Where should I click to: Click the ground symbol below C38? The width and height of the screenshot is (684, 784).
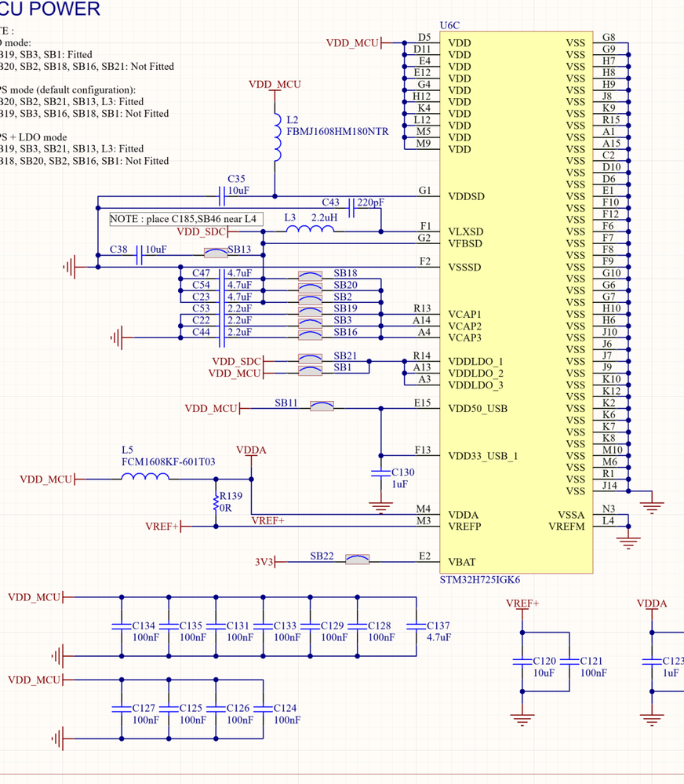[x=71, y=267]
